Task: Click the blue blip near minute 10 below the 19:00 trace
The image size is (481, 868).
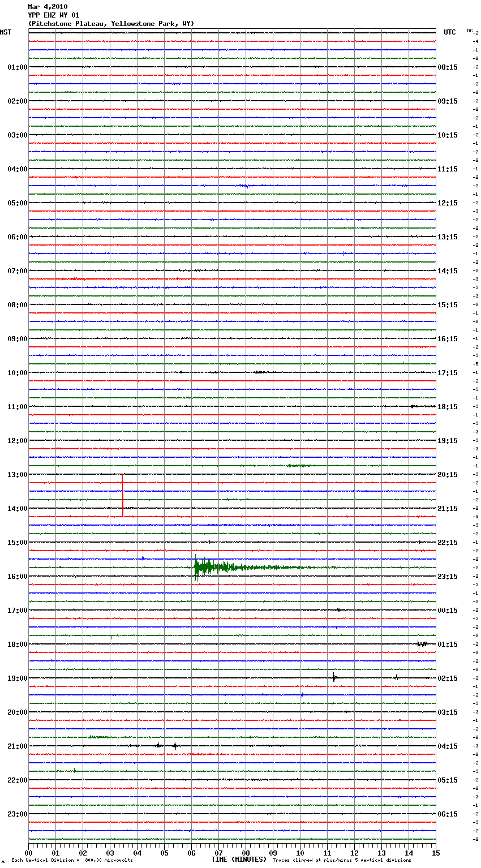Action: pyautogui.click(x=302, y=695)
